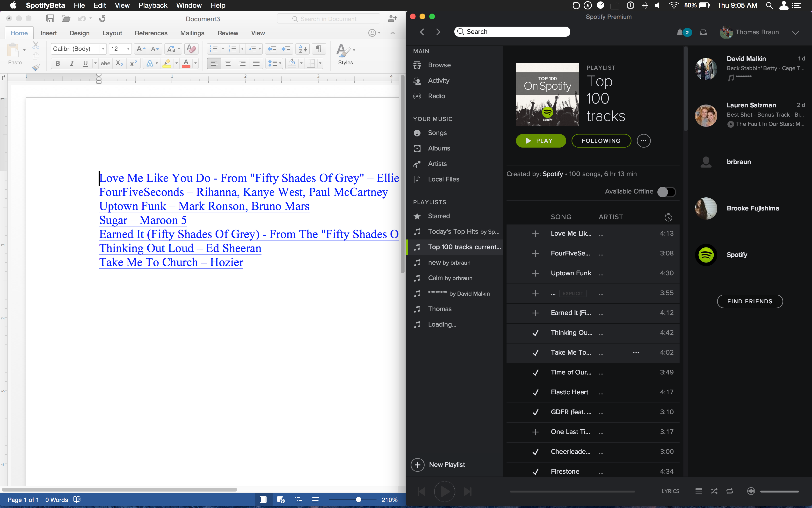
Task: Open the highlight color dropdown arrow
Action: (176, 63)
